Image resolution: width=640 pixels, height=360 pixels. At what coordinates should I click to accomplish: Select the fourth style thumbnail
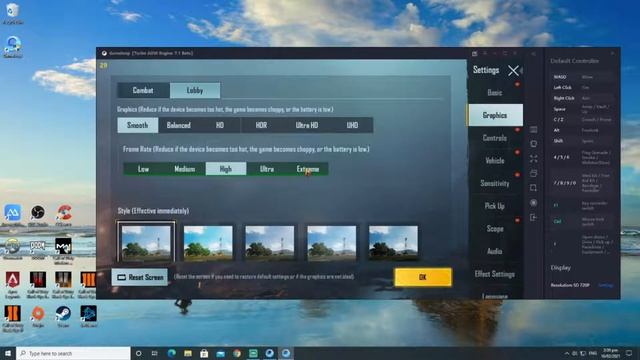click(331, 242)
